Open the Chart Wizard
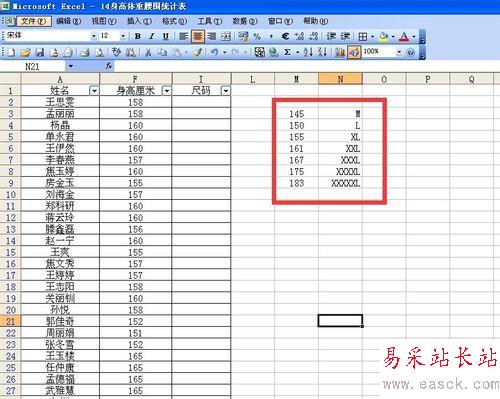500x399 pixels. pyautogui.click(x=340, y=52)
